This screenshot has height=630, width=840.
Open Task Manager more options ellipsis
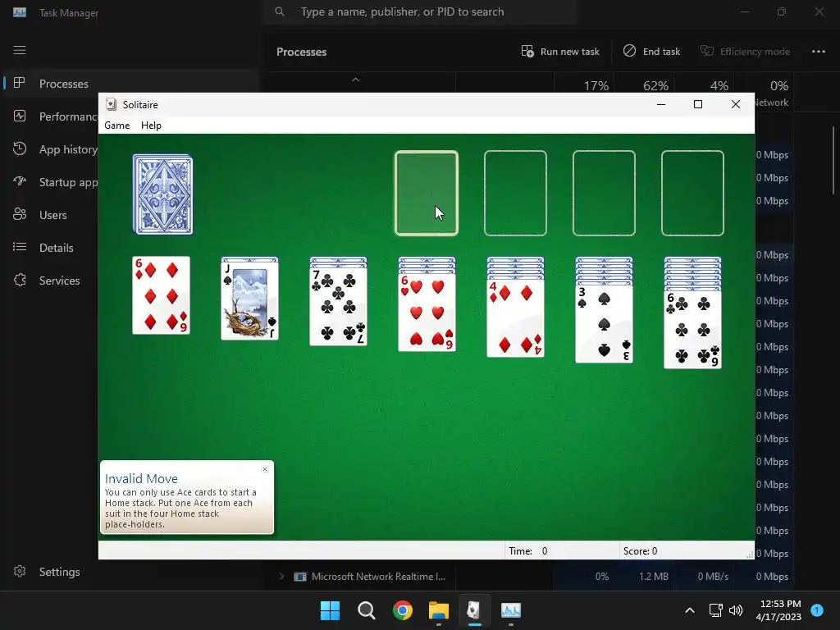pos(818,52)
